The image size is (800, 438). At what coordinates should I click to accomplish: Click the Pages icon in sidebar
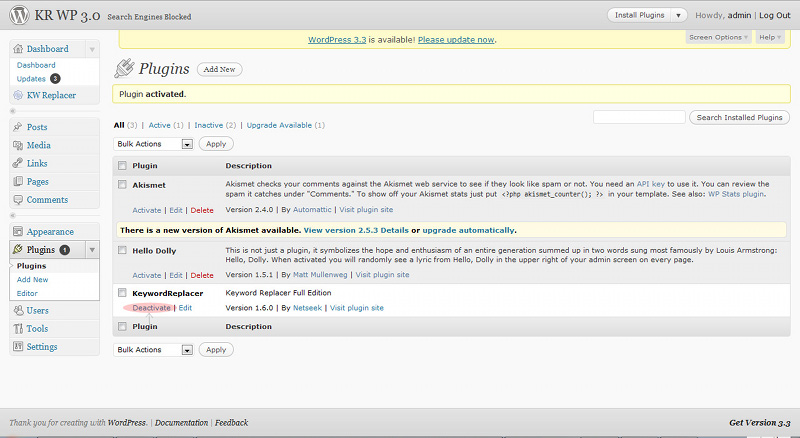click(x=18, y=181)
